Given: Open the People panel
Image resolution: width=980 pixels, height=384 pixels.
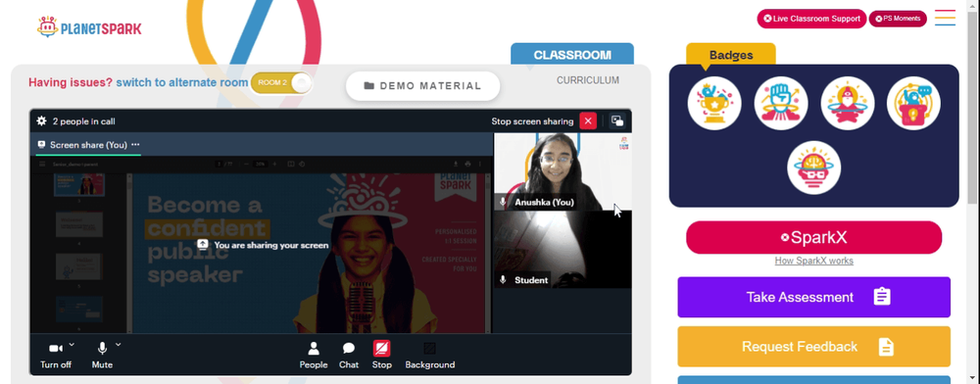Looking at the screenshot, I should point(314,356).
